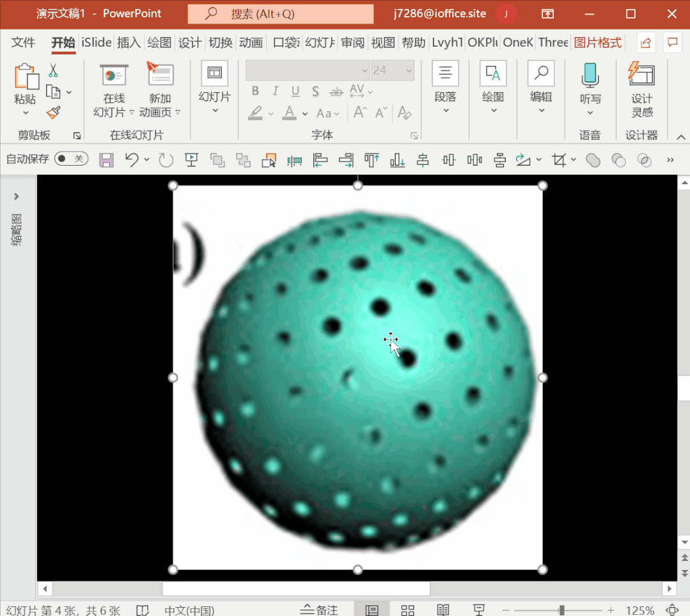Switch to the iSlide tab
The image size is (690, 616).
96,42
